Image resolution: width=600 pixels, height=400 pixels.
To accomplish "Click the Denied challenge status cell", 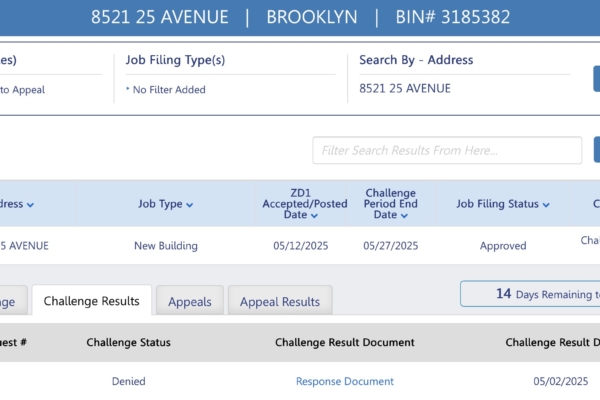I will click(x=128, y=381).
